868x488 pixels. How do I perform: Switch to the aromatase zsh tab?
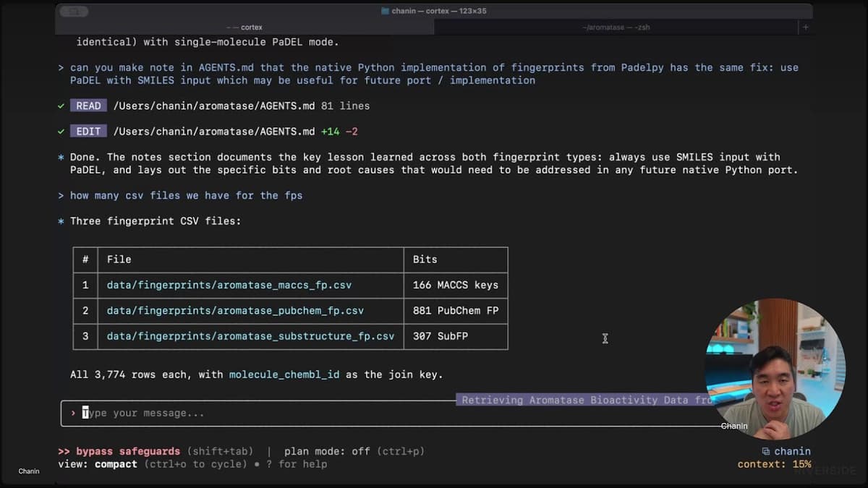(616, 27)
